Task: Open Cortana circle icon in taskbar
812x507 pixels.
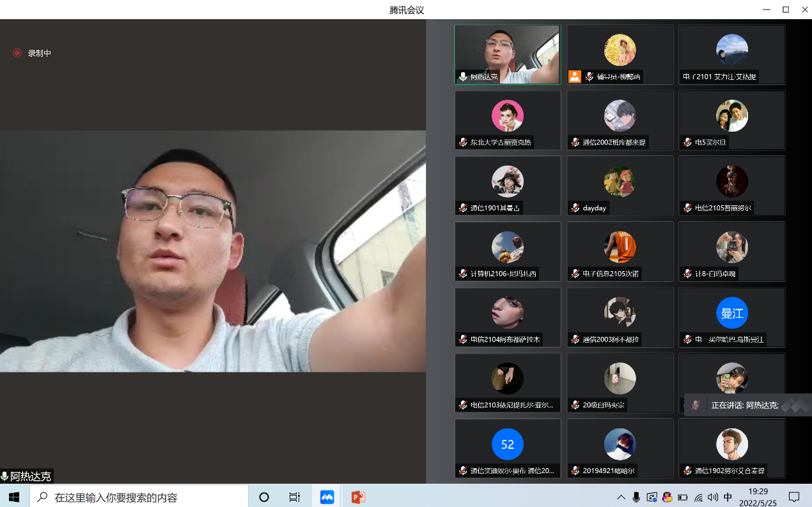Action: tap(263, 497)
